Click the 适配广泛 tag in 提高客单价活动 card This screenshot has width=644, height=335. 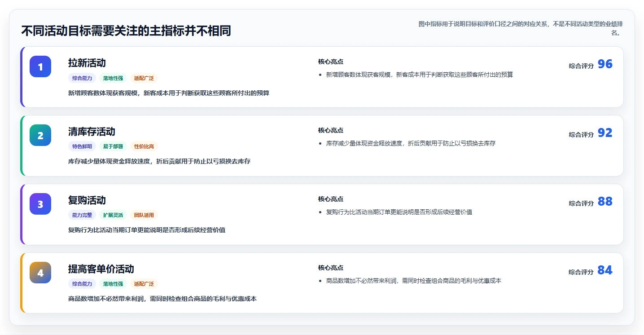(144, 284)
